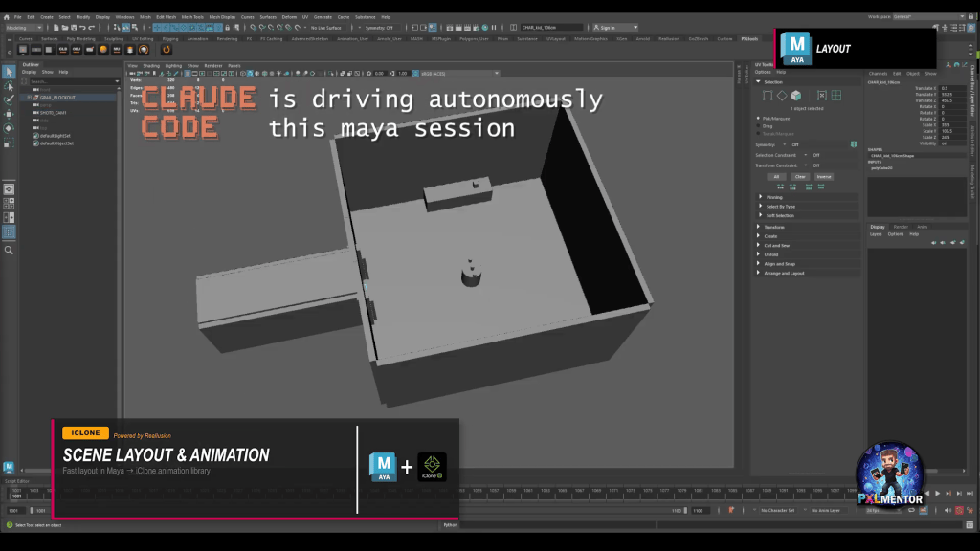Select the Drag radio option
The image size is (980, 551).
point(759,126)
